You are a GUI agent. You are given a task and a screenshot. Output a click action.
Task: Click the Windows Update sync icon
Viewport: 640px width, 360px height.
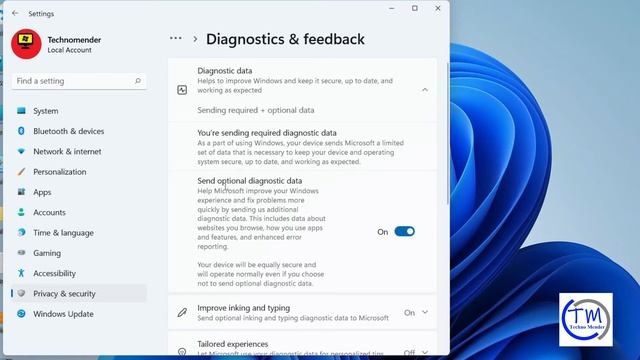tap(21, 313)
